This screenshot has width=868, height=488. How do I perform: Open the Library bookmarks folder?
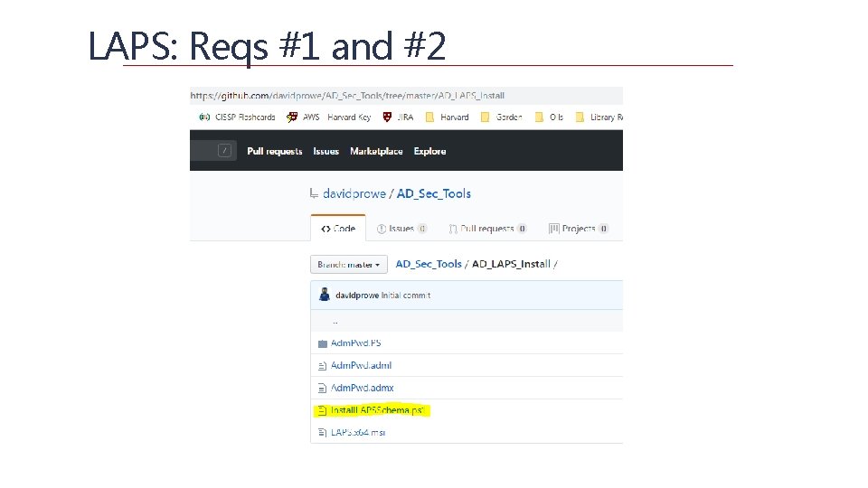pyautogui.click(x=599, y=117)
